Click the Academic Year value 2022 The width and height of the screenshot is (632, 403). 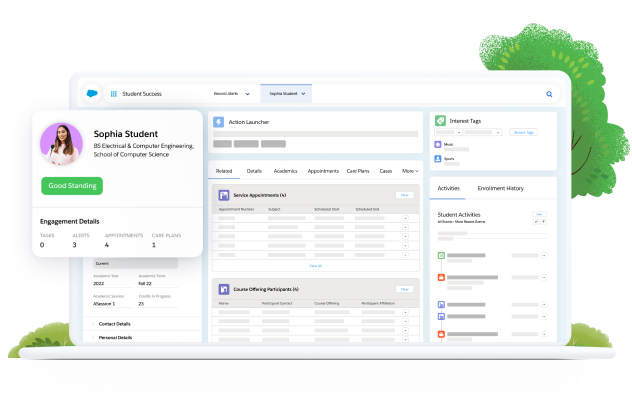[98, 284]
